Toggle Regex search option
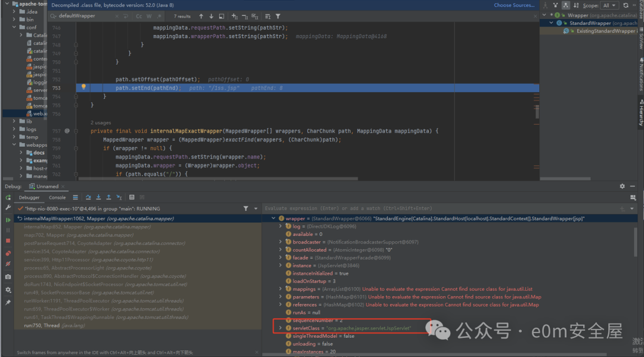644x357 pixels. 159,17
